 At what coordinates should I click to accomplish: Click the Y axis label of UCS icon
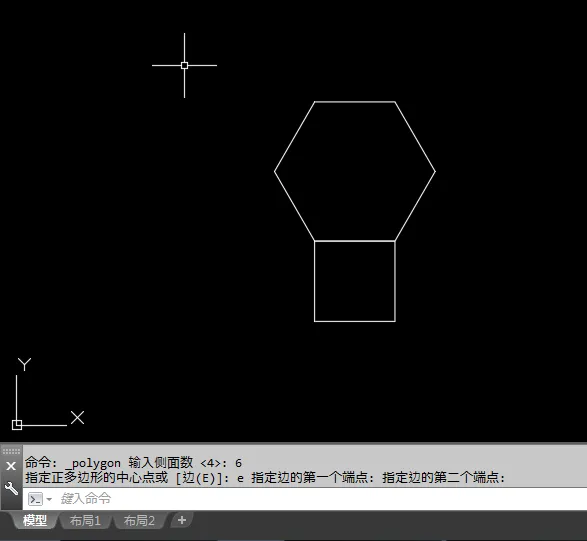point(24,364)
